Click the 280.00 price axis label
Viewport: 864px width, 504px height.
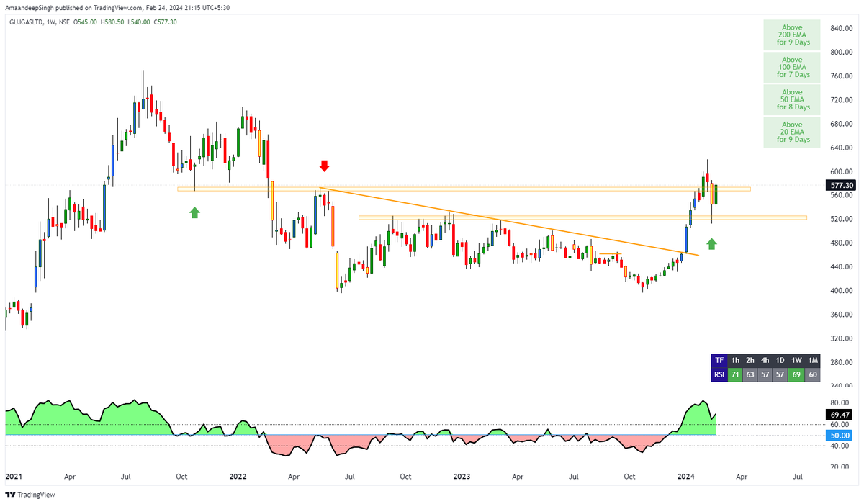[841, 362]
